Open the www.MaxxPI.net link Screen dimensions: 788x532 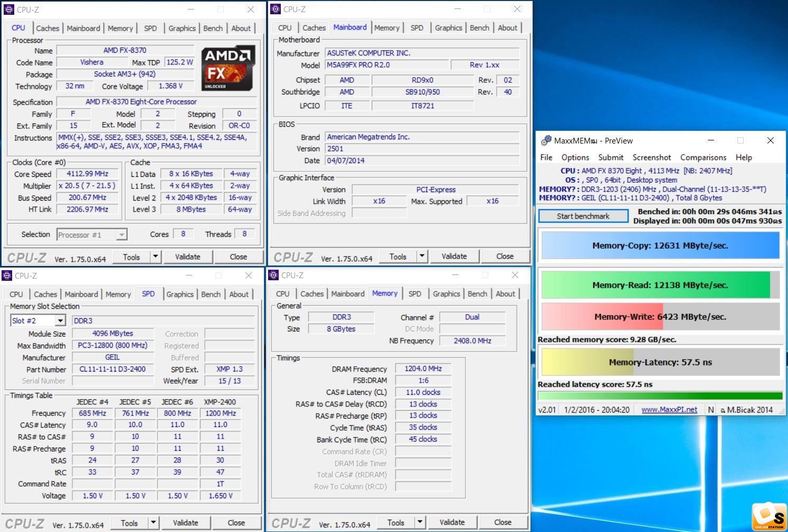pyautogui.click(x=669, y=410)
